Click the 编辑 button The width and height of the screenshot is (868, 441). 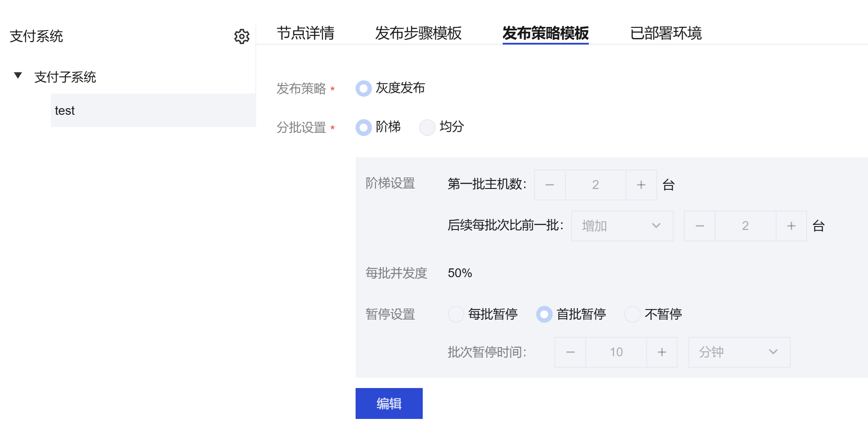[389, 403]
